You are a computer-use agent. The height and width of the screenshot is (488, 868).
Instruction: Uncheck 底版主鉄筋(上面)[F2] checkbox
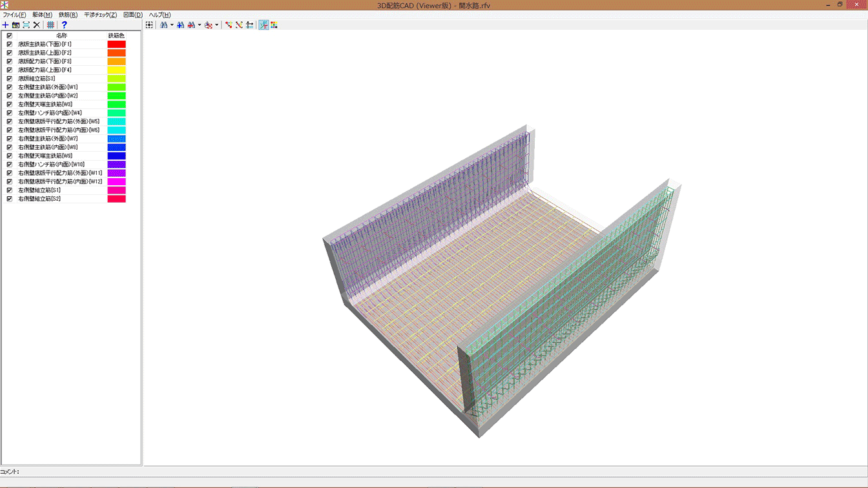9,53
